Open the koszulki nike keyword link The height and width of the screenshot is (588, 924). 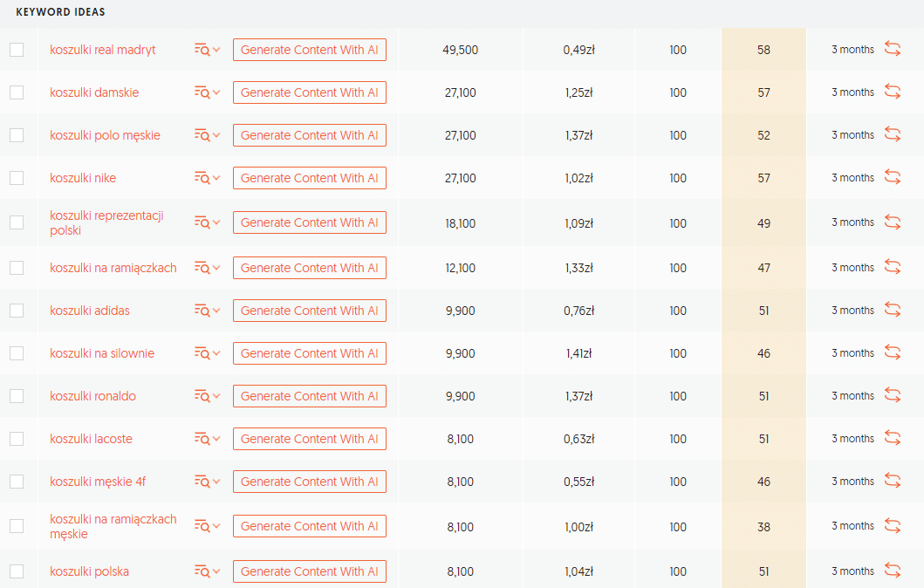point(83,178)
